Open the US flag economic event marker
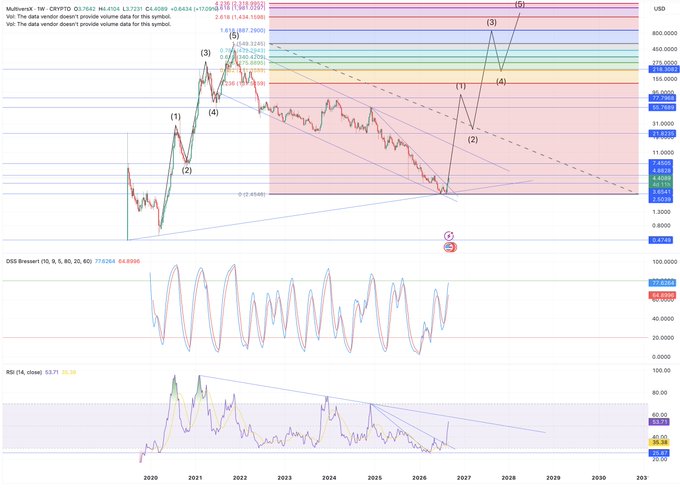The image size is (680, 489). [x=450, y=248]
